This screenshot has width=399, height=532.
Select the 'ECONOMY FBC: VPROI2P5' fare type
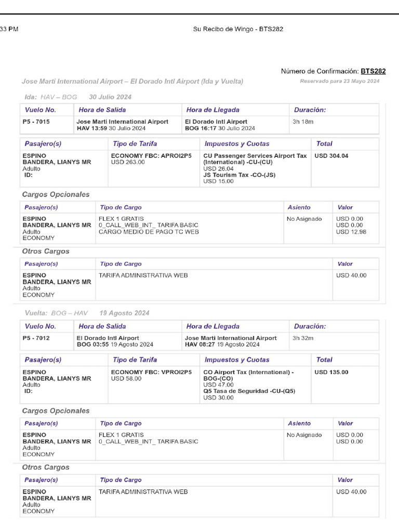[x=151, y=372]
